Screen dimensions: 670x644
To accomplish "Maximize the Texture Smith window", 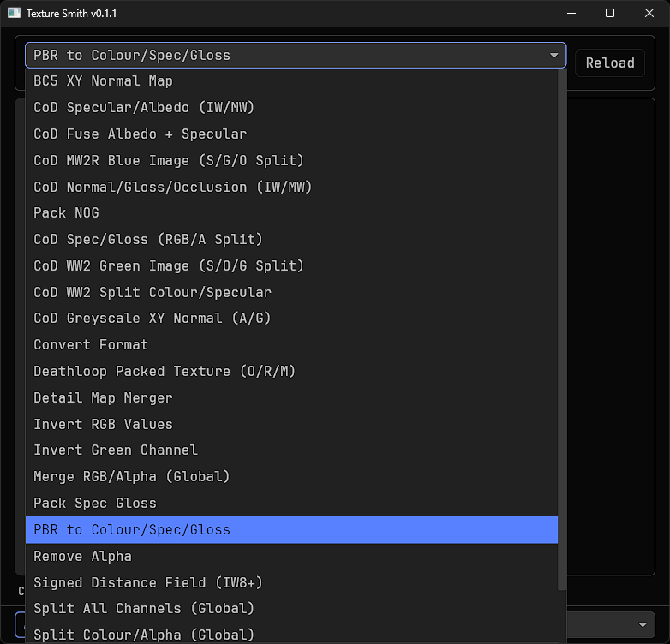I will [x=610, y=13].
